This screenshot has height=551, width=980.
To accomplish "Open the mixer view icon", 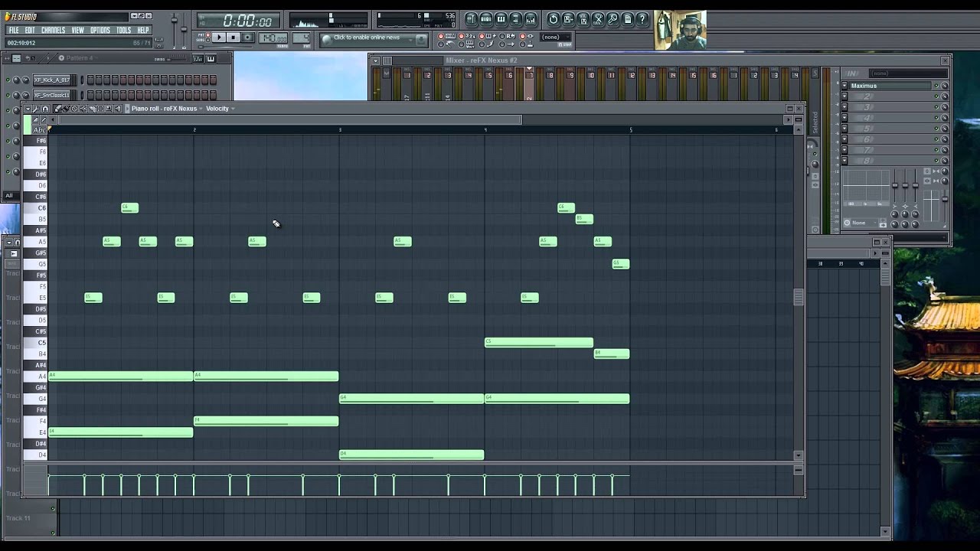I will (531, 19).
